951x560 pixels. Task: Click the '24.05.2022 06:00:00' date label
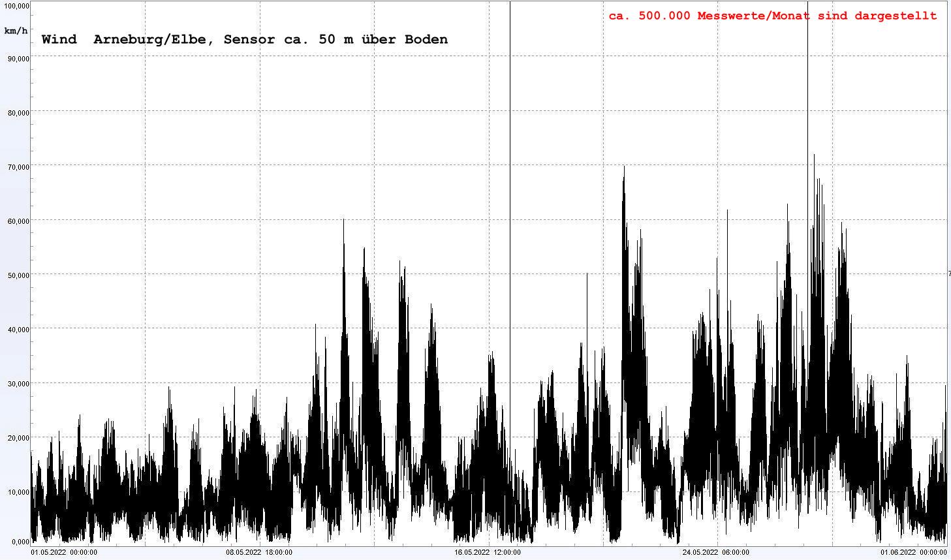coord(716,552)
